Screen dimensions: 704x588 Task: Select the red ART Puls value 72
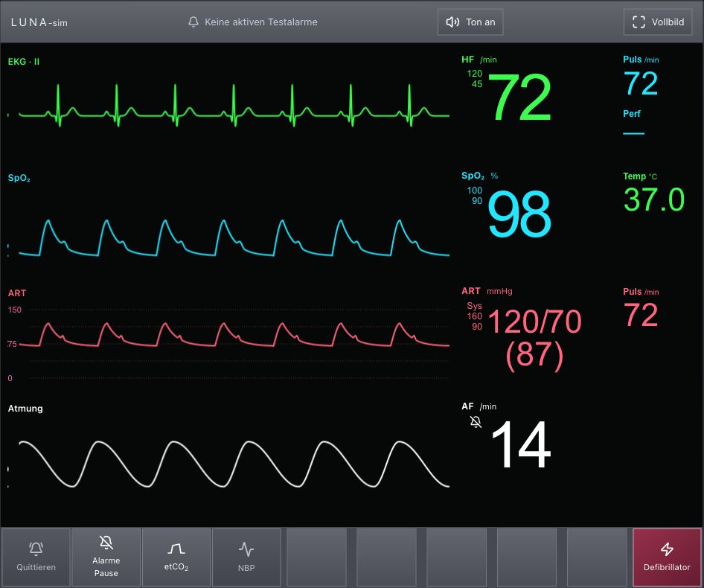(641, 315)
